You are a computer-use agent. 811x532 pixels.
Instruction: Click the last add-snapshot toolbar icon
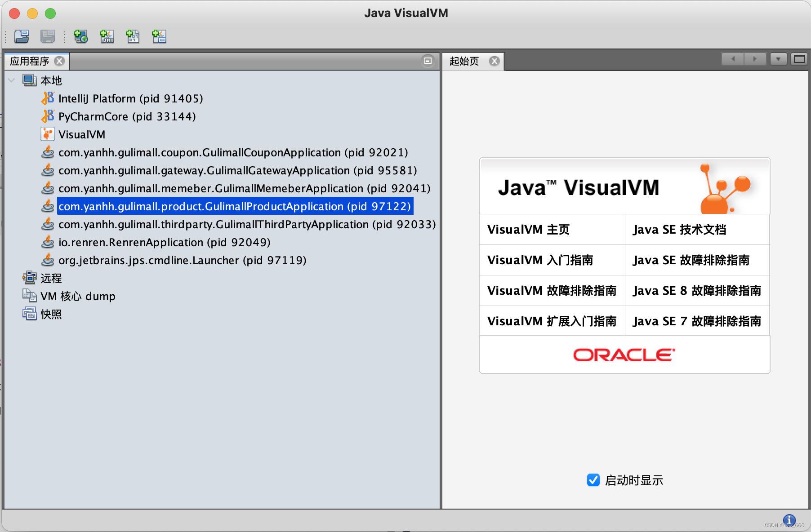coord(159,36)
